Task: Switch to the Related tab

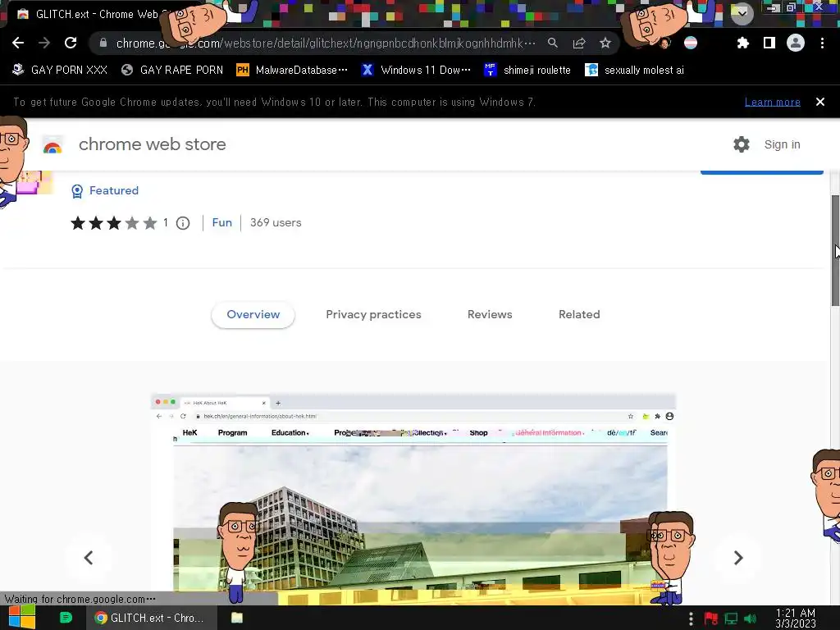Action: (x=579, y=314)
